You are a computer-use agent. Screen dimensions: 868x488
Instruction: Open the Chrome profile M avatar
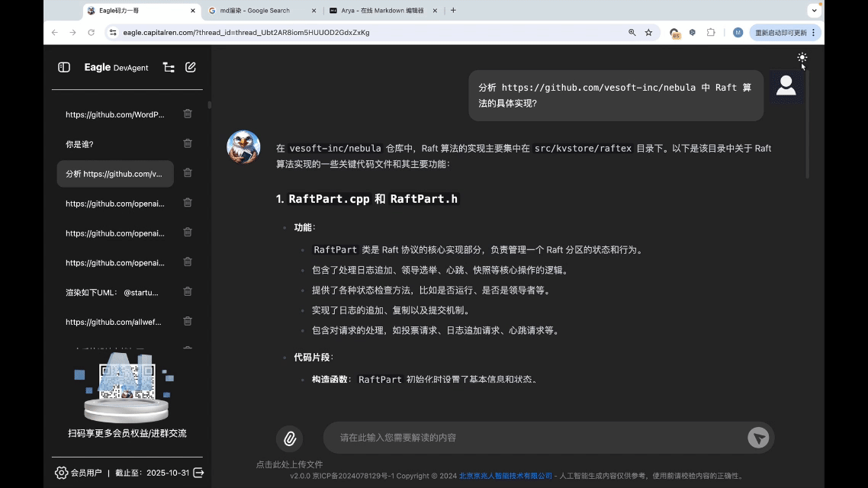pyautogui.click(x=738, y=33)
